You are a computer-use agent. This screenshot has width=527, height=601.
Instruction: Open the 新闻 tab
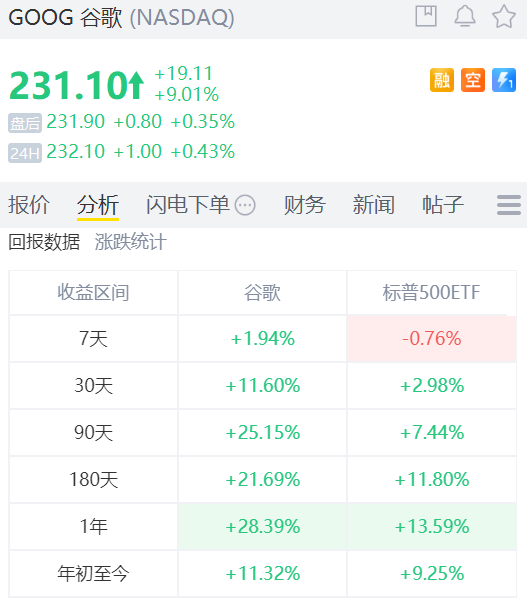(374, 205)
